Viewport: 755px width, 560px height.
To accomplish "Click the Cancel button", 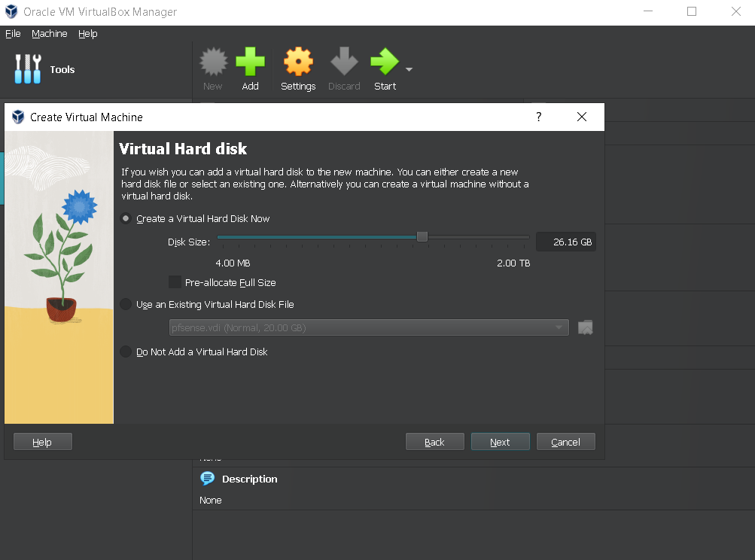I will [566, 442].
